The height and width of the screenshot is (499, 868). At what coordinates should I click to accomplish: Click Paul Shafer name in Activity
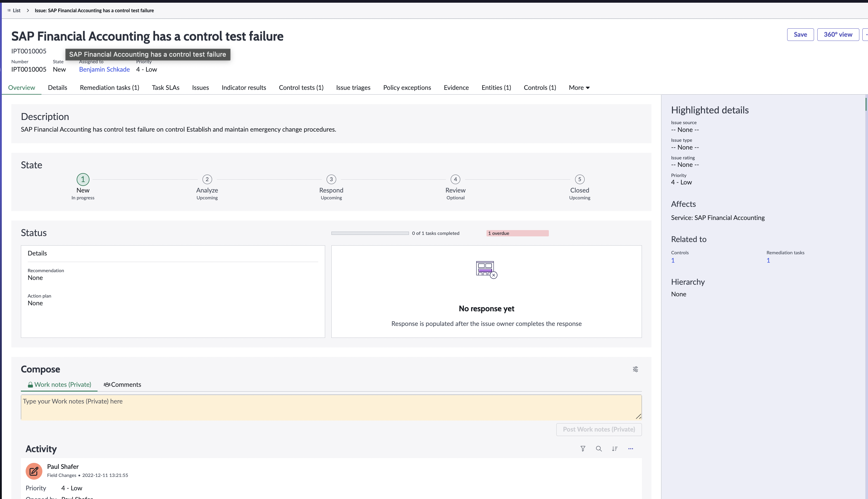pyautogui.click(x=63, y=466)
